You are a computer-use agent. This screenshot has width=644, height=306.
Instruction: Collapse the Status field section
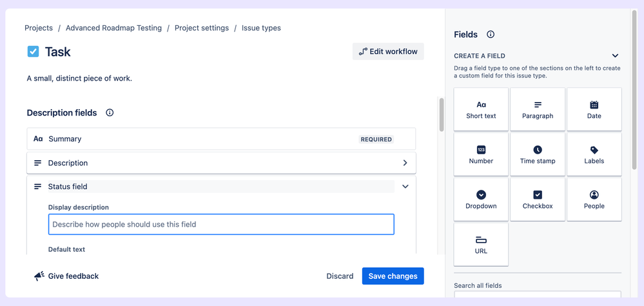(405, 187)
